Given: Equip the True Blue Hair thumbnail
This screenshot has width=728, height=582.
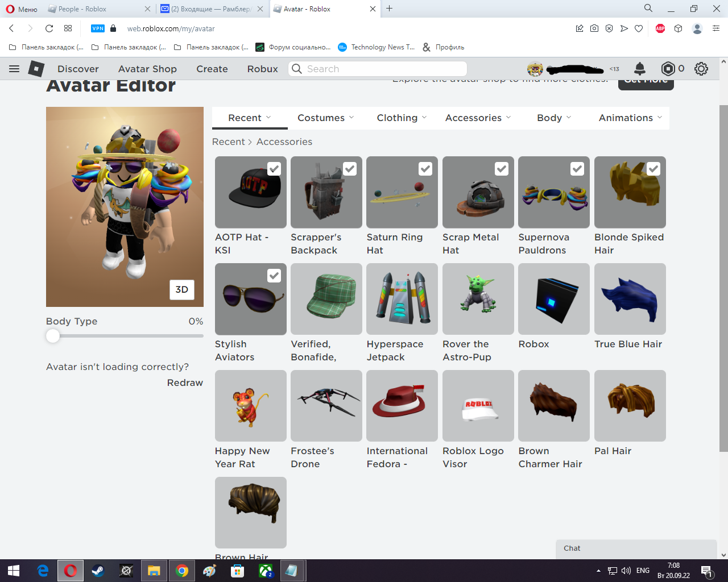Looking at the screenshot, I should (x=630, y=299).
